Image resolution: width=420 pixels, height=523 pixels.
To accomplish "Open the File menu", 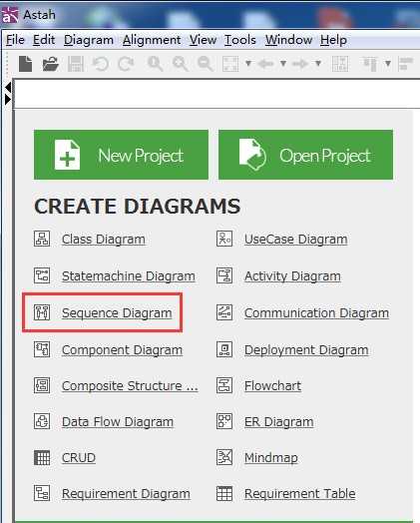I will tap(15, 40).
